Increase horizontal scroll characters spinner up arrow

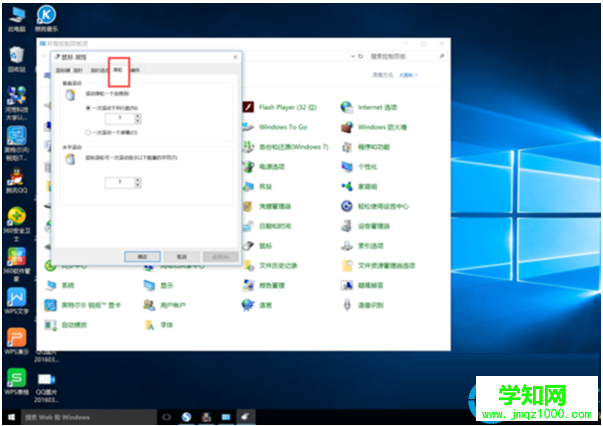point(138,180)
